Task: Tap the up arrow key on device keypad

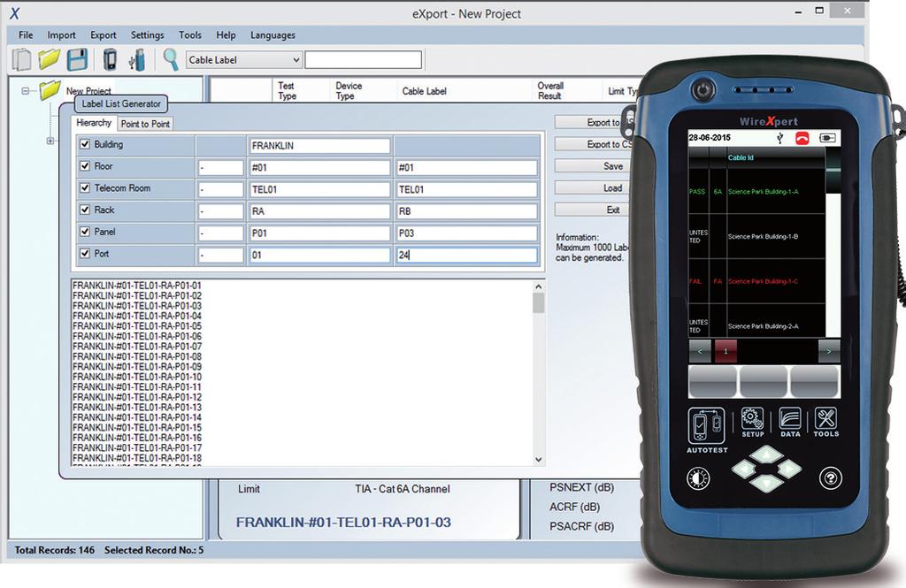Action: click(x=767, y=454)
